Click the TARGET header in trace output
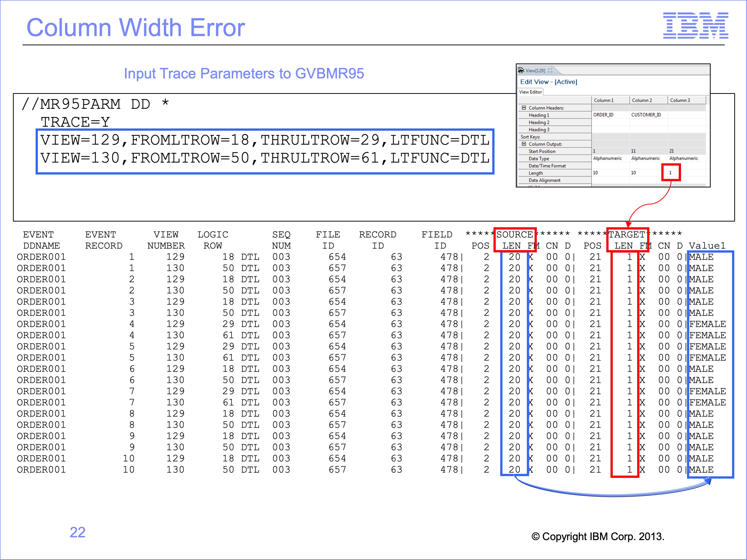Viewport: 747px width, 560px height. [627, 235]
